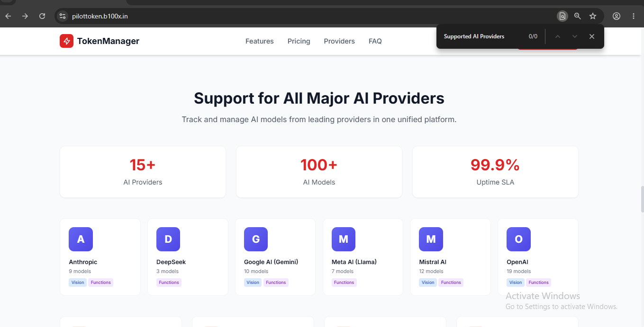Image resolution: width=644 pixels, height=327 pixels.
Task: Open the browser profile icon
Action: (x=617, y=16)
